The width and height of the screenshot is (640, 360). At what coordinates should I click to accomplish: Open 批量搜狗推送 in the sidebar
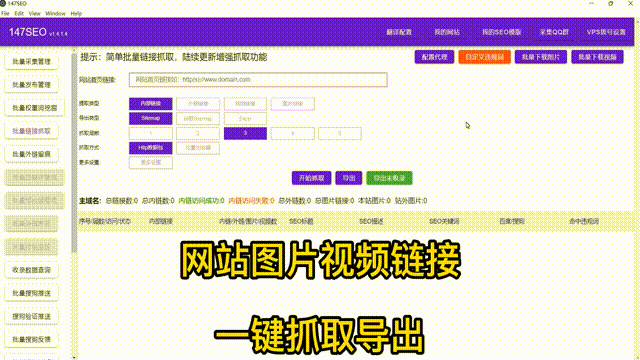click(31, 293)
